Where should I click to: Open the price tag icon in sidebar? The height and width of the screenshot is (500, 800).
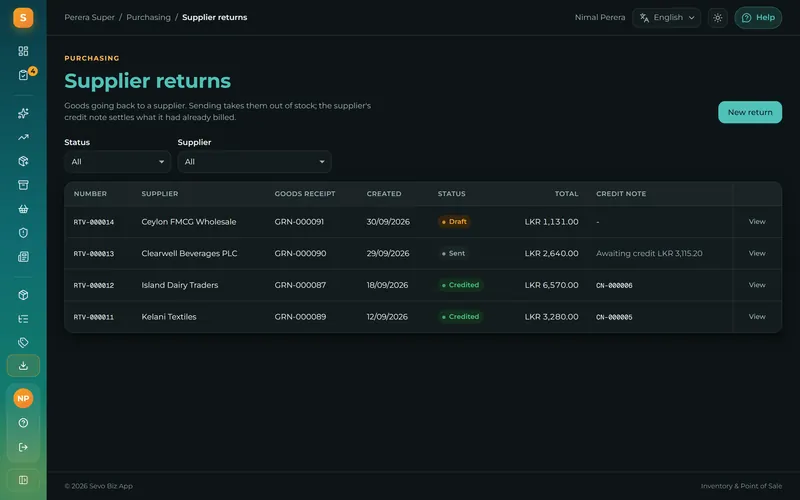(x=23, y=342)
